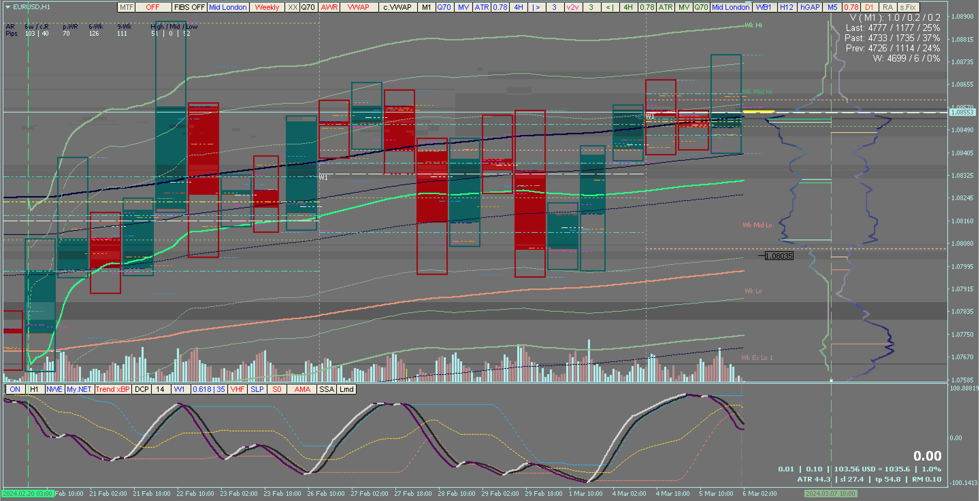Click the grey XX button

coord(292,7)
